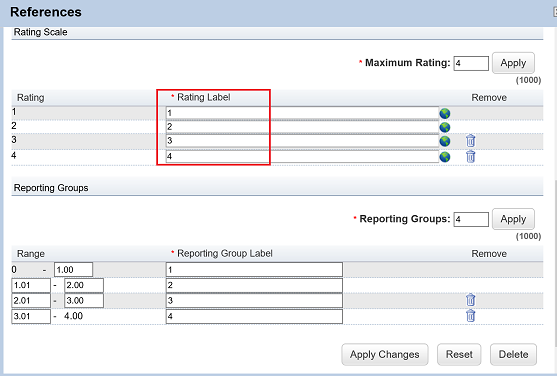Click the vertical scrollbar on right edge
Image resolution: width=557 pixels, height=376 pixels.
click(x=555, y=263)
